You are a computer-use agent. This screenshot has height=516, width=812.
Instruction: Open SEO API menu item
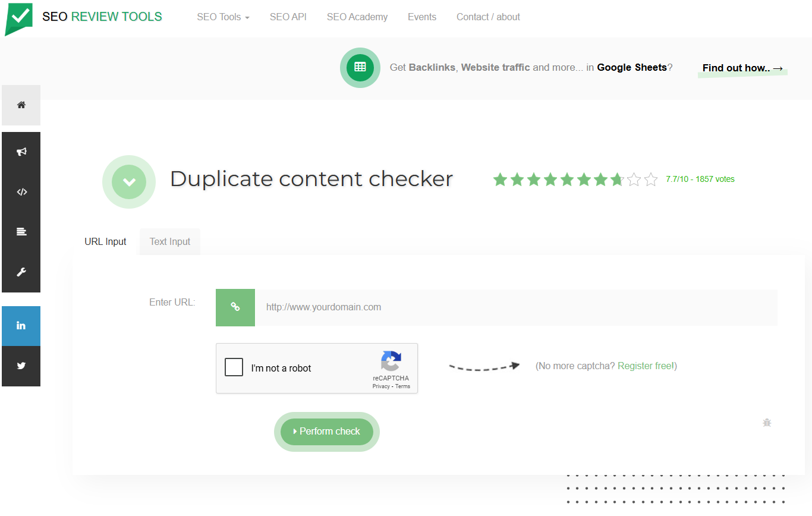pos(288,17)
